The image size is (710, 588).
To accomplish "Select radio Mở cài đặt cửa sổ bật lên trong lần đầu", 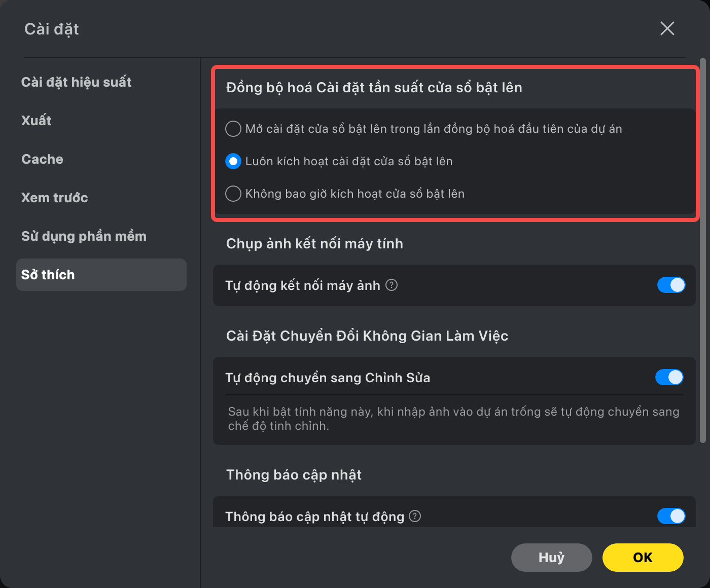I will pyautogui.click(x=233, y=129).
